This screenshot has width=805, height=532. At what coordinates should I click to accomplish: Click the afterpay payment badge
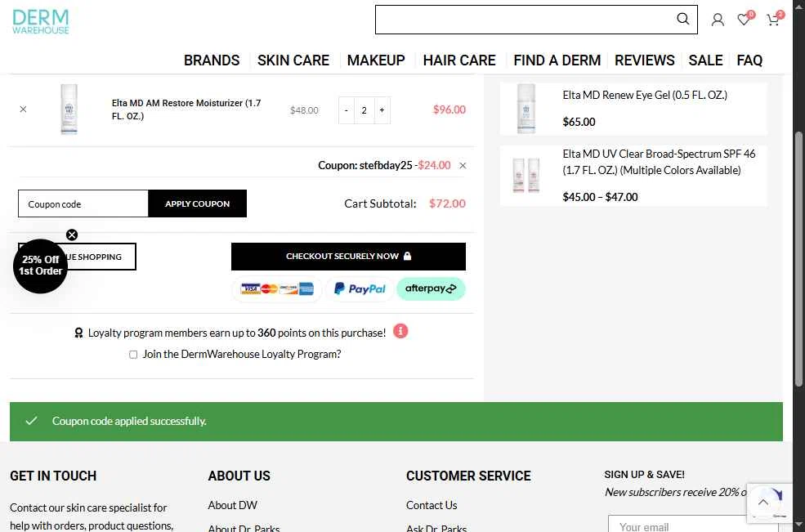click(x=431, y=288)
